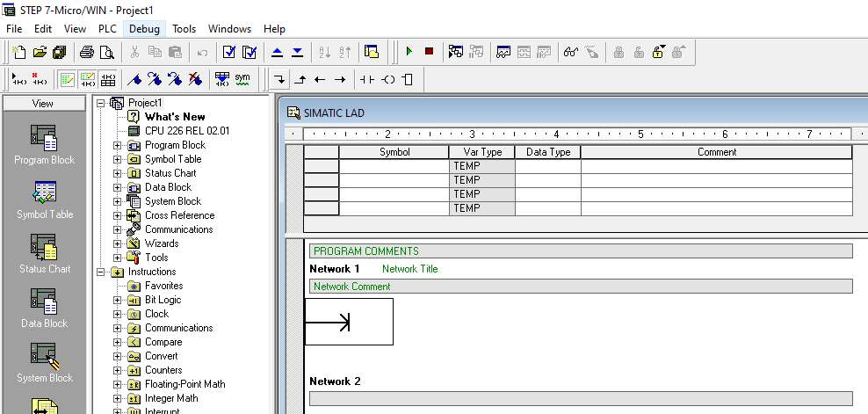Click the first Symbol cell in variable table
868x414 pixels.
coord(394,166)
